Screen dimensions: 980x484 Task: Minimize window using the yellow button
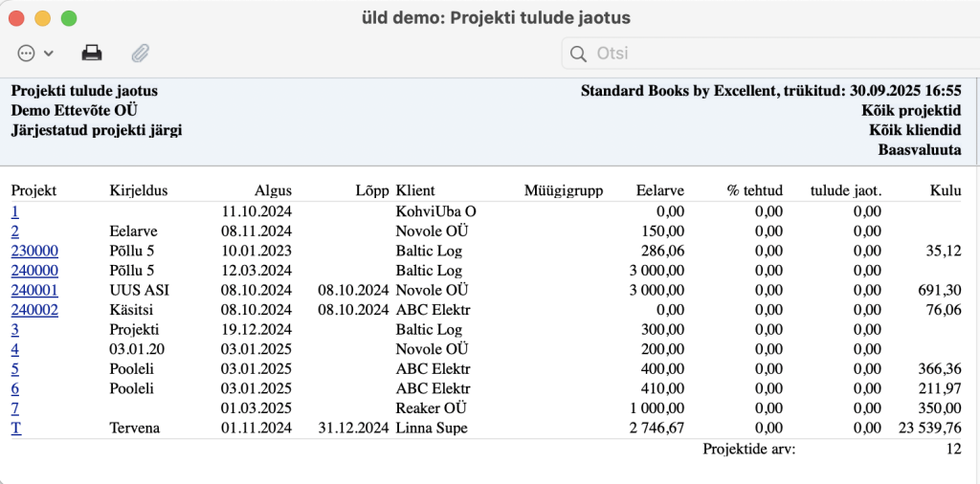pyautogui.click(x=42, y=18)
